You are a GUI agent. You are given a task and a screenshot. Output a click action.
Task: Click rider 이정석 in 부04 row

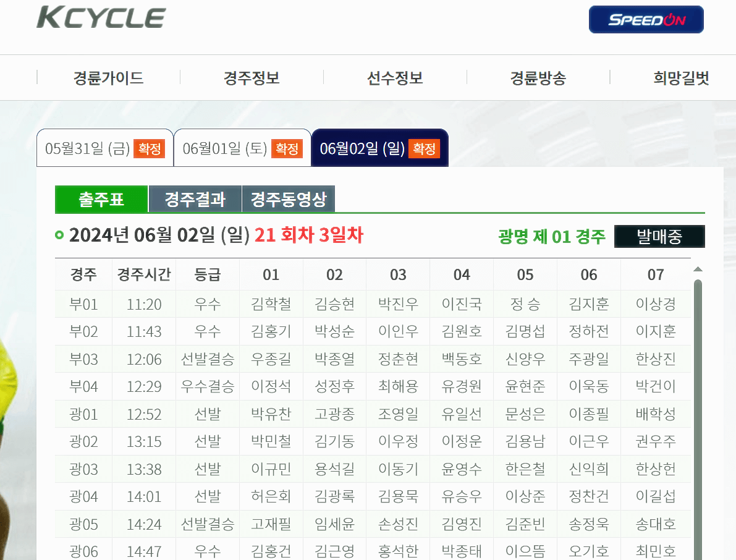click(271, 386)
